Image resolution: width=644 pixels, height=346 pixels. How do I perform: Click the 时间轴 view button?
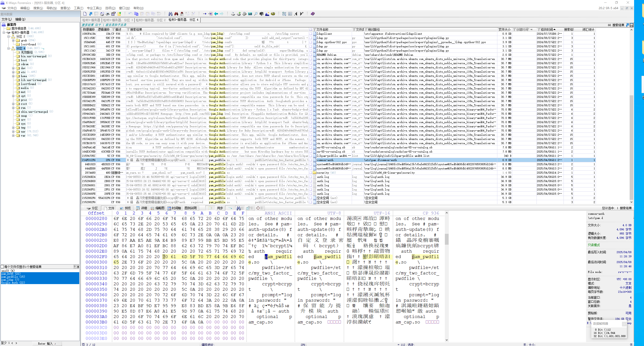(174, 208)
